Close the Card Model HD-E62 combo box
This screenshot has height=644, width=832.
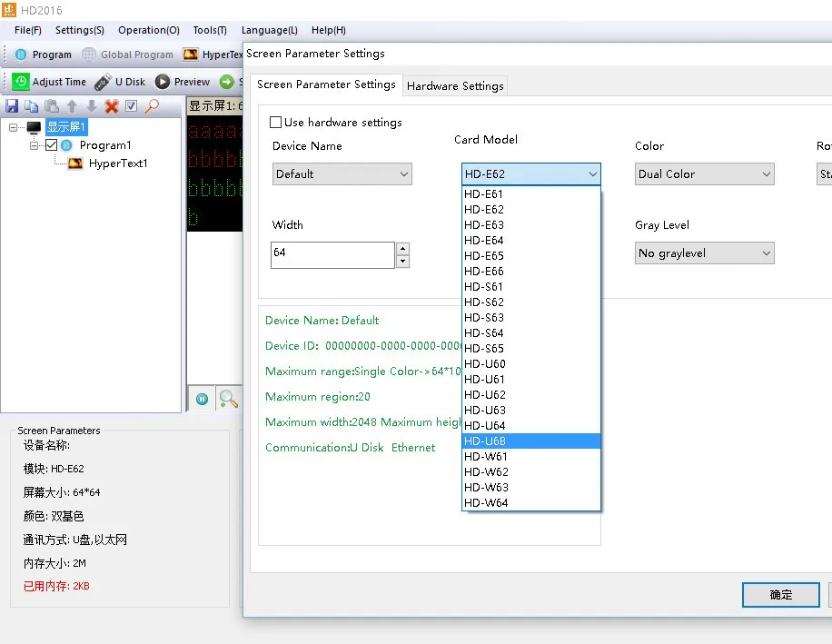pos(531,174)
